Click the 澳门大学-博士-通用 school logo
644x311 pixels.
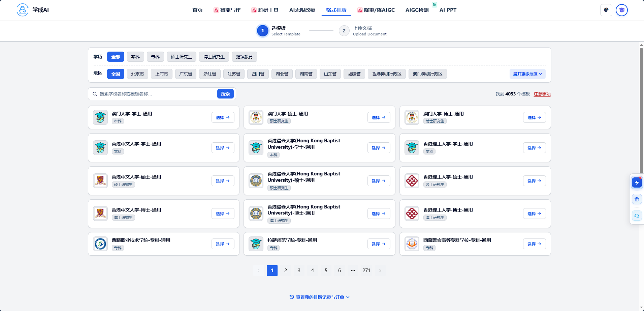[x=412, y=117]
